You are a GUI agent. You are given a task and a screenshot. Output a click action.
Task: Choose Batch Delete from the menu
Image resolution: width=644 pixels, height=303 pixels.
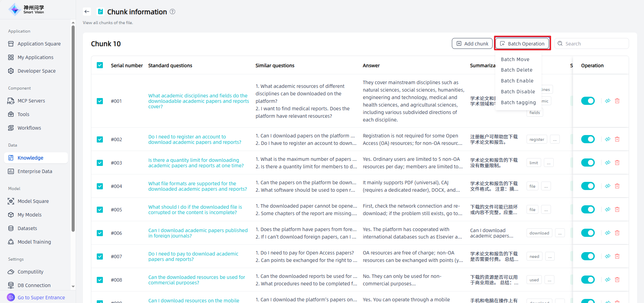tap(516, 70)
